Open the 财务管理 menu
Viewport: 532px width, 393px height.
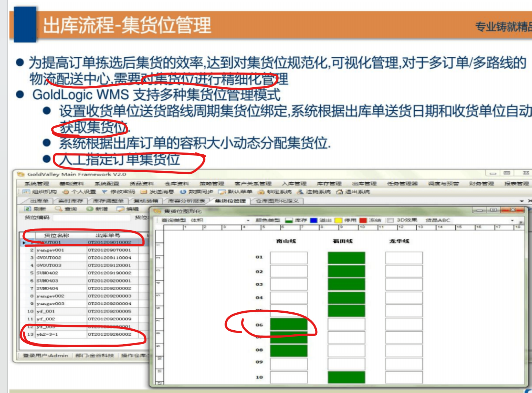[482, 183]
